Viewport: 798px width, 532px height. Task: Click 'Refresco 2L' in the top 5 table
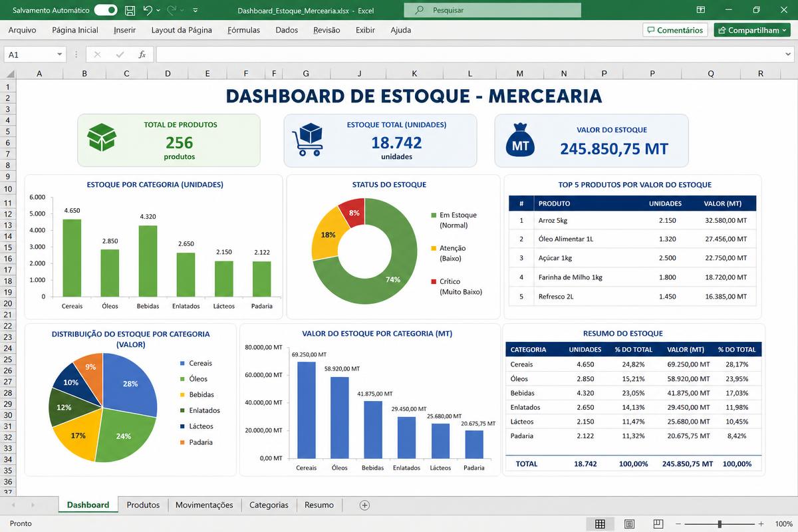point(557,297)
